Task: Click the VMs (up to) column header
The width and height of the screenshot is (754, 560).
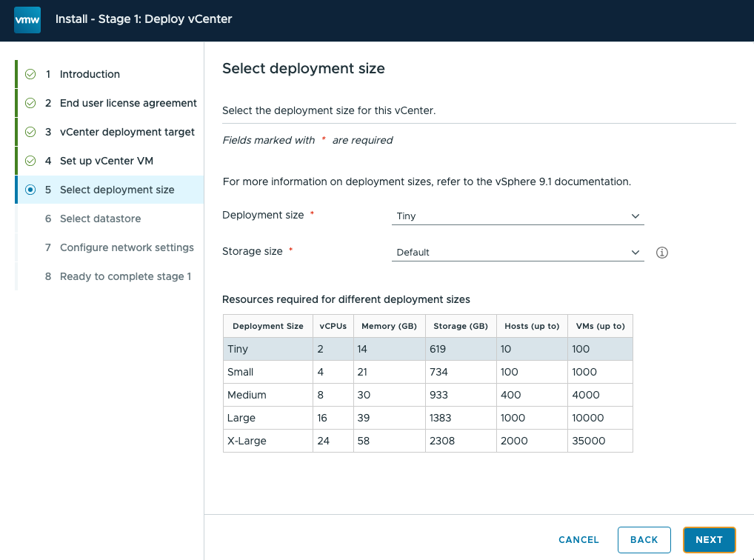Action: (600, 326)
